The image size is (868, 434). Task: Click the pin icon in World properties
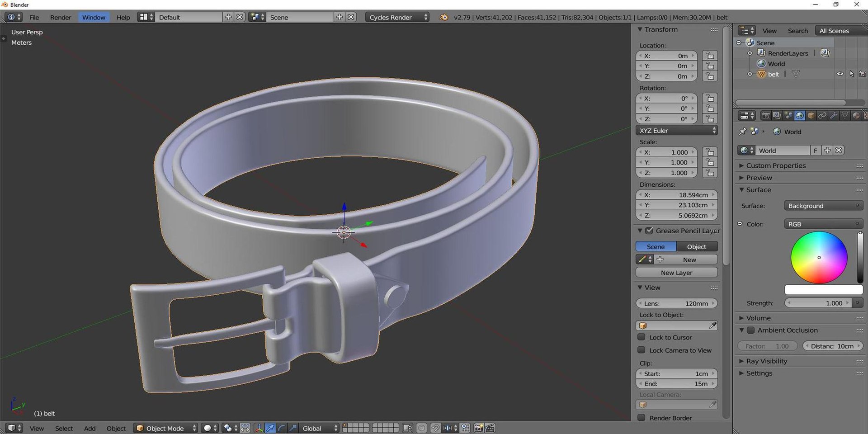[742, 132]
